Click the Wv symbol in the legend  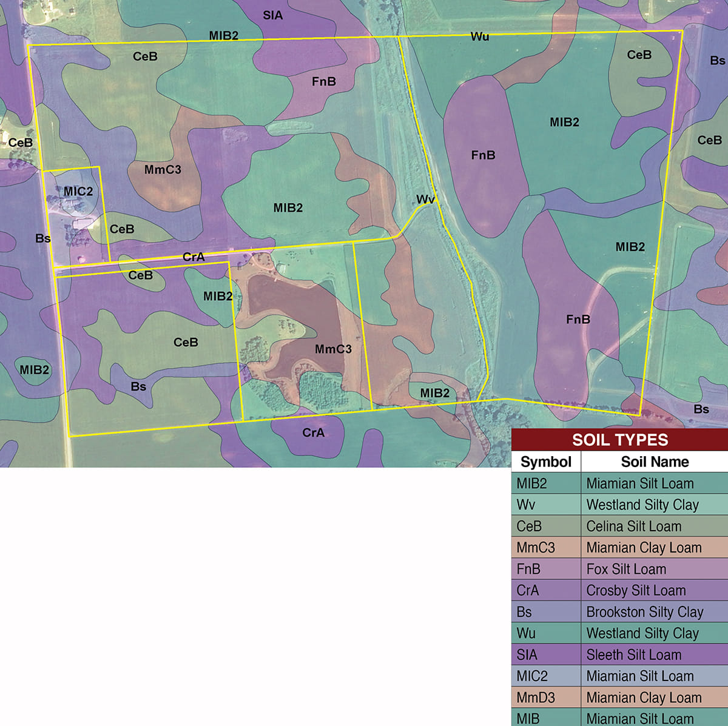[x=525, y=505]
